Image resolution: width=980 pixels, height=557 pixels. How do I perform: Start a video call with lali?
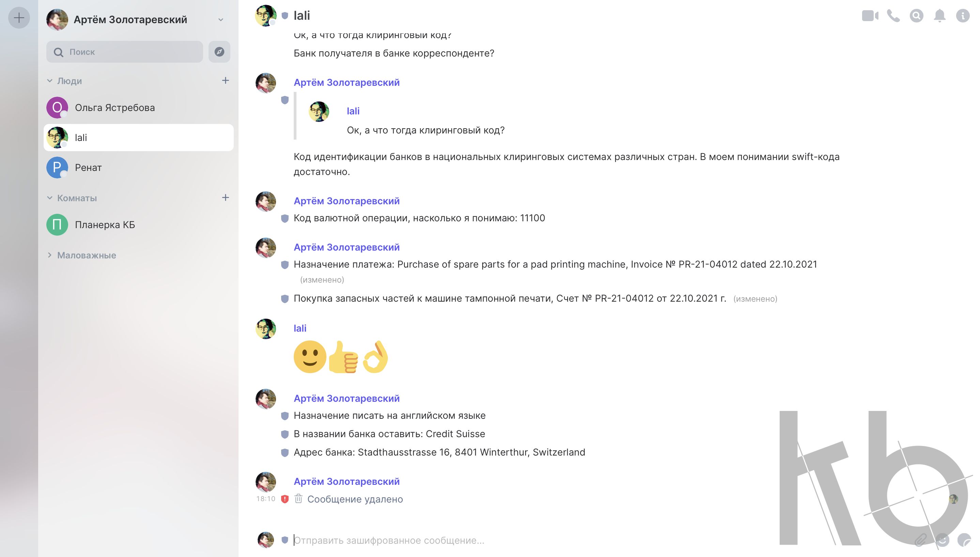point(869,16)
